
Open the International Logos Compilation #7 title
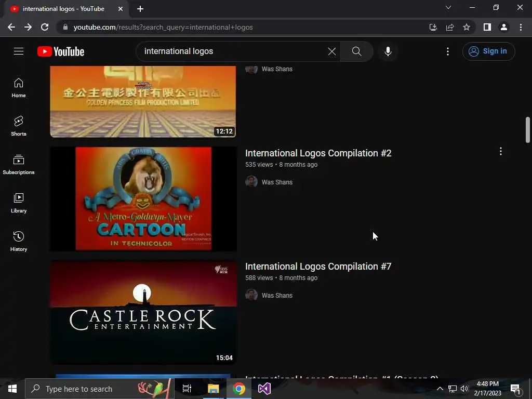click(x=318, y=267)
